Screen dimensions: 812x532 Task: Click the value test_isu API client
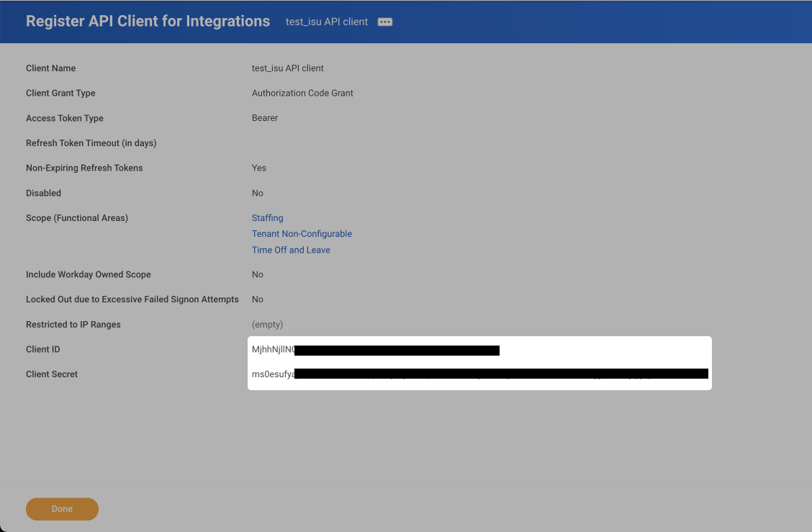[287, 68]
